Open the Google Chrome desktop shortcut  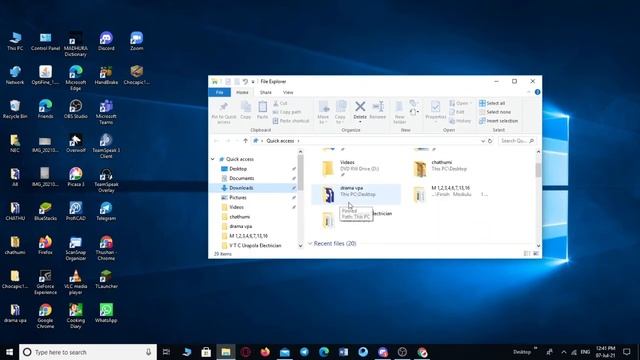tap(45, 316)
